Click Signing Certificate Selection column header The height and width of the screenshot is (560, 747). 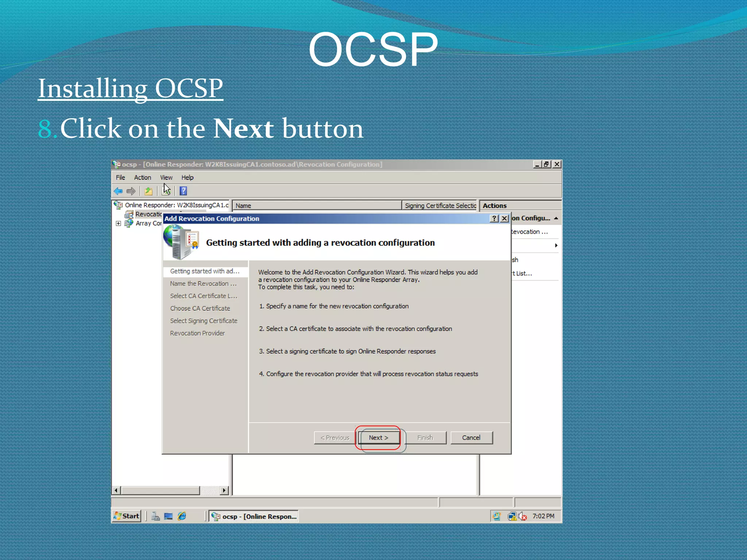(440, 206)
